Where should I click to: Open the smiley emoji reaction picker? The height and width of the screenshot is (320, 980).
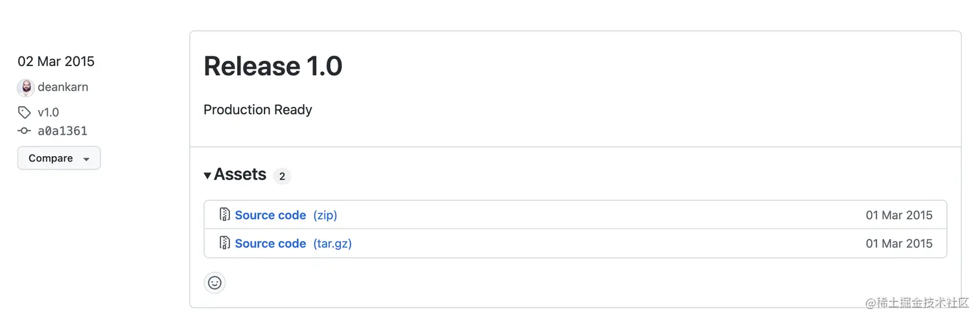215,283
